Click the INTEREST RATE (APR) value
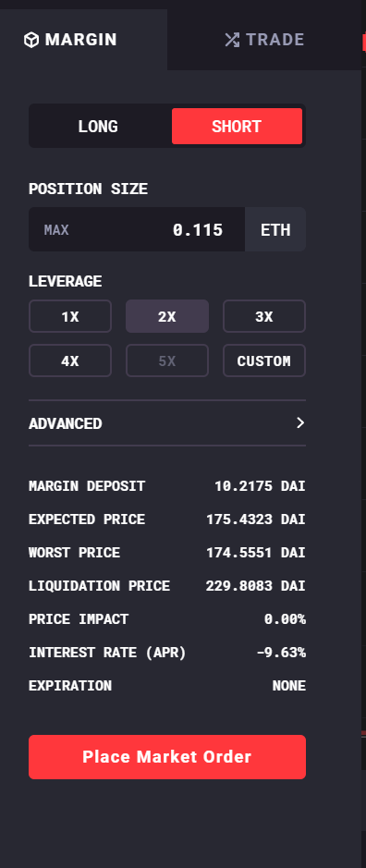 click(281, 652)
